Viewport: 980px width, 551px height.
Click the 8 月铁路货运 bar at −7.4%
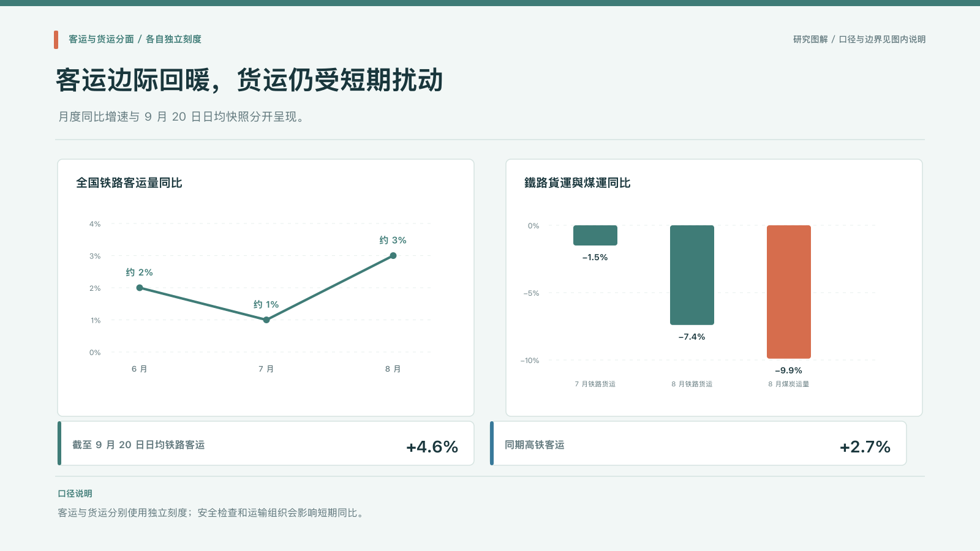click(692, 275)
